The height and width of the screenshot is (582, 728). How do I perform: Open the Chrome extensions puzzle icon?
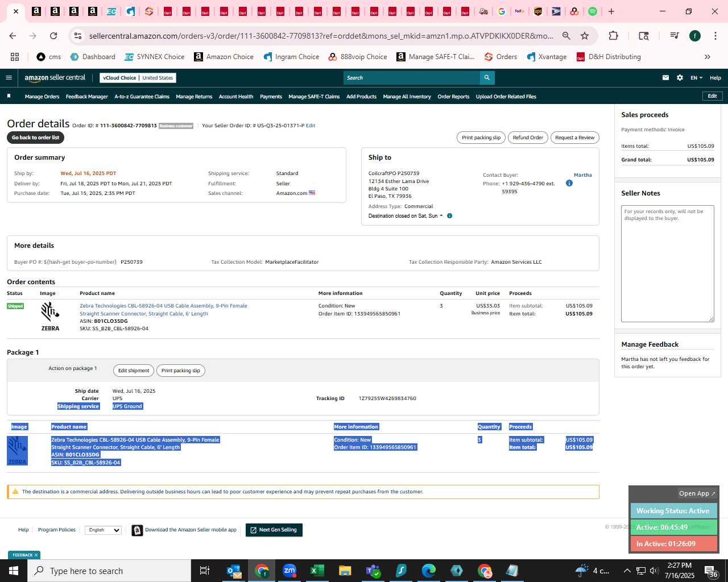[613, 36]
